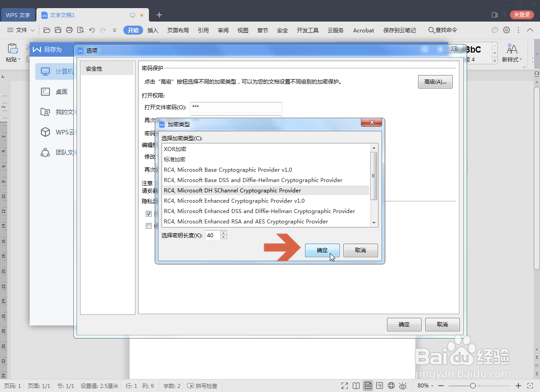The height and width of the screenshot is (392, 540).
Task: Select RC4 Enhanced RSA and AES Provider
Action: (266, 221)
